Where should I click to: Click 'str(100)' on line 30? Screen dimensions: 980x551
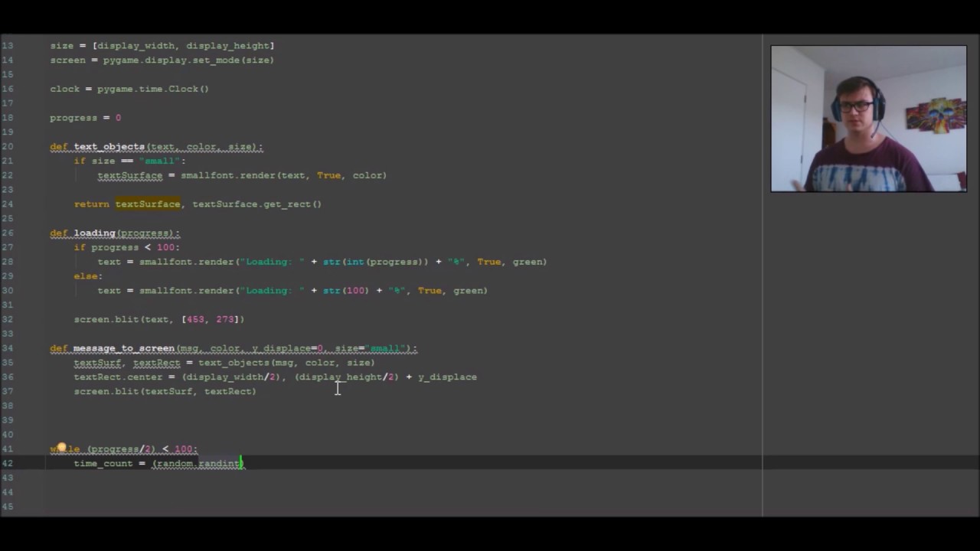pyautogui.click(x=346, y=291)
